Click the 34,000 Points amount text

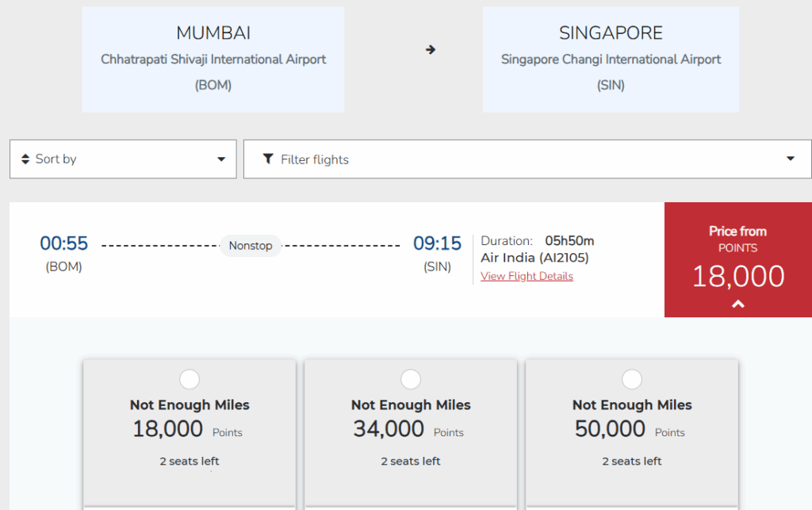pos(389,429)
